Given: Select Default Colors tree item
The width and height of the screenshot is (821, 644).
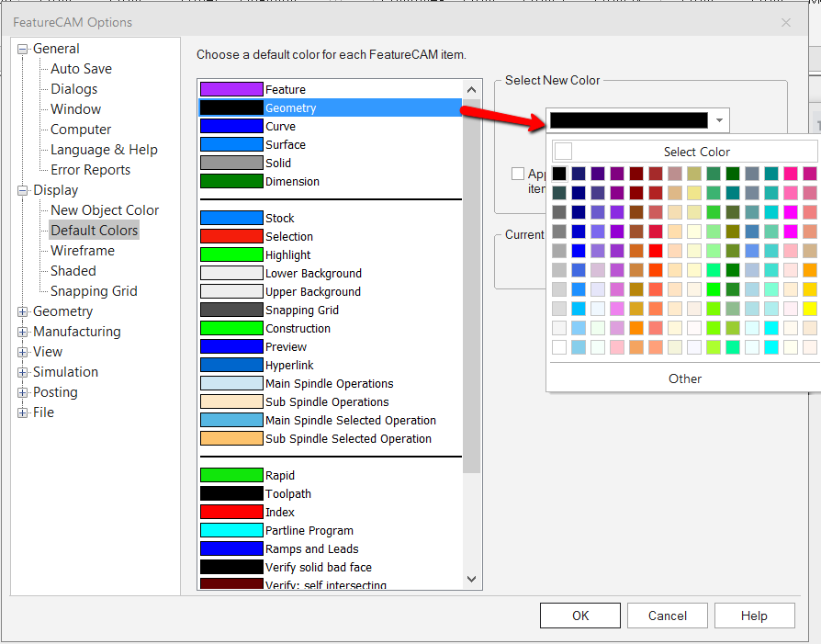Looking at the screenshot, I should click(x=95, y=230).
